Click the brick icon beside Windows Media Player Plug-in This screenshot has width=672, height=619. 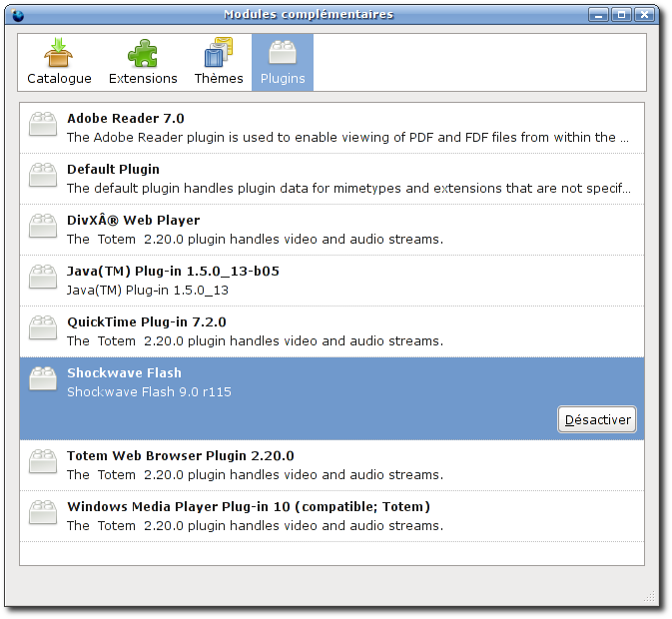[x=43, y=513]
